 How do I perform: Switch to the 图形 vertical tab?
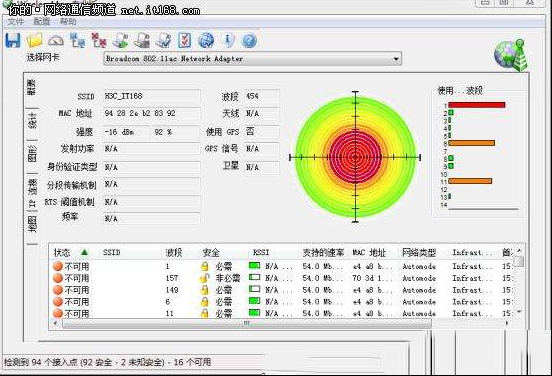coord(32,153)
